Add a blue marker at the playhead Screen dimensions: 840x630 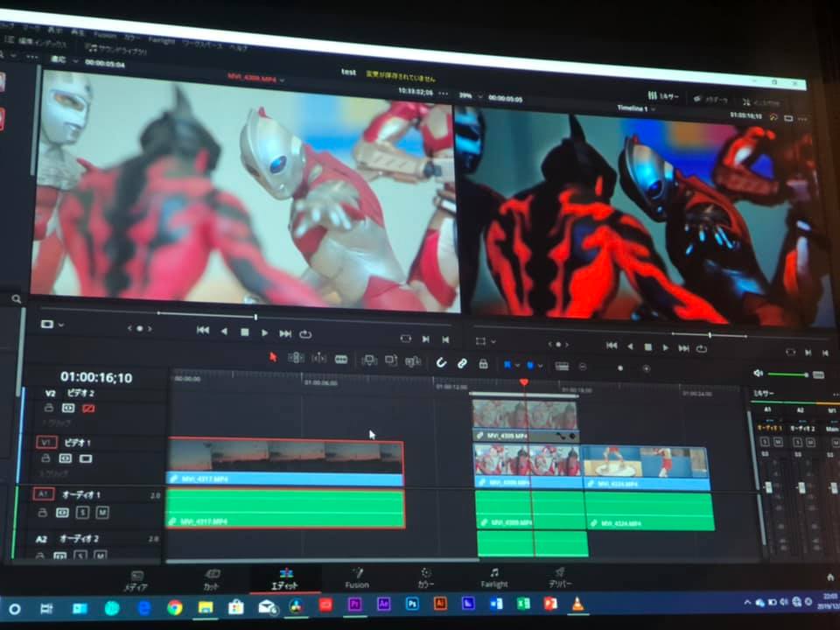click(530, 366)
